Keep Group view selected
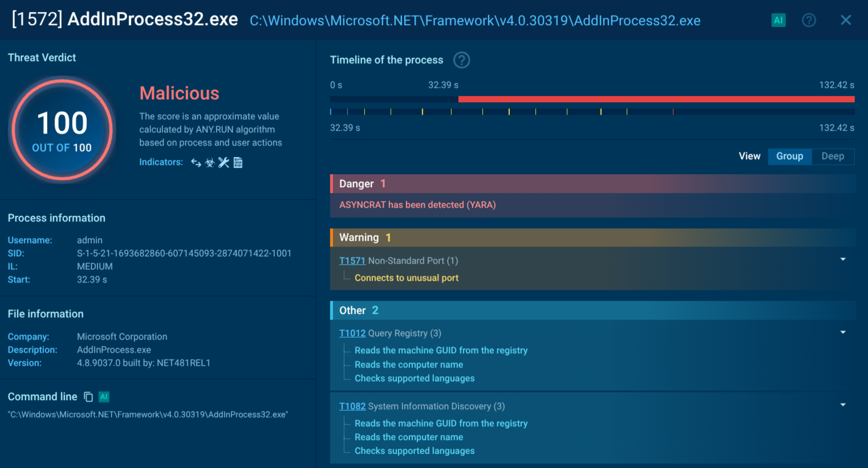Screen dimensions: 868x468 coord(790,156)
